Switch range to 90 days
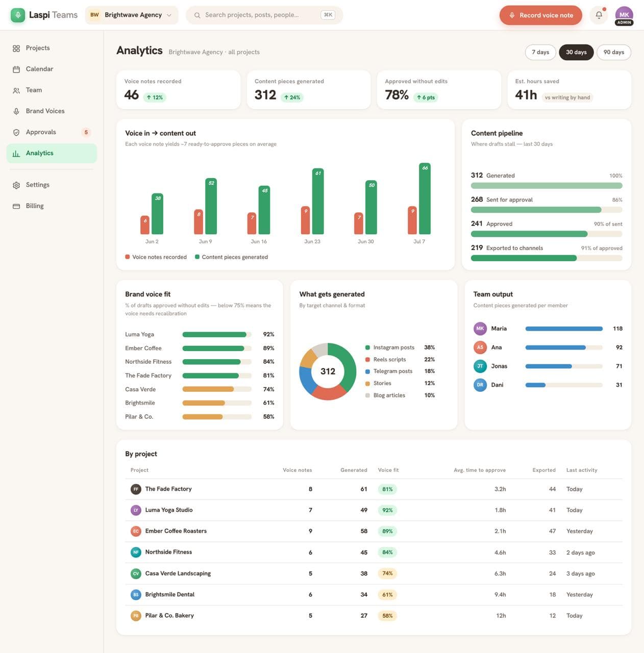Viewport: 644px width, 653px height. [x=614, y=52]
